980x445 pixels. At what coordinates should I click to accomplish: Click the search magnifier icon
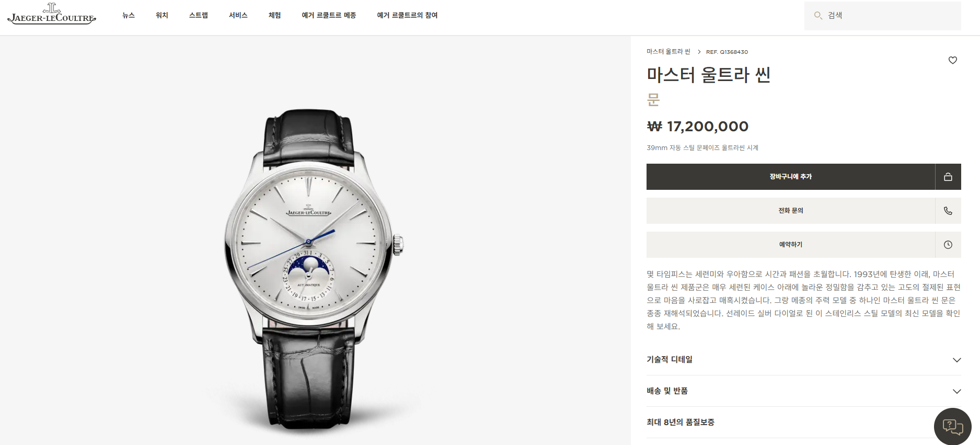[818, 16]
